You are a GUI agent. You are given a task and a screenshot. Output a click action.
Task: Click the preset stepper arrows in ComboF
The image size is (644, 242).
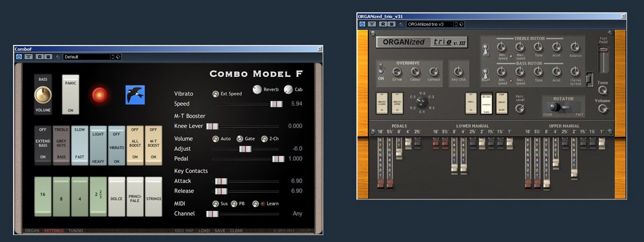pos(113,56)
